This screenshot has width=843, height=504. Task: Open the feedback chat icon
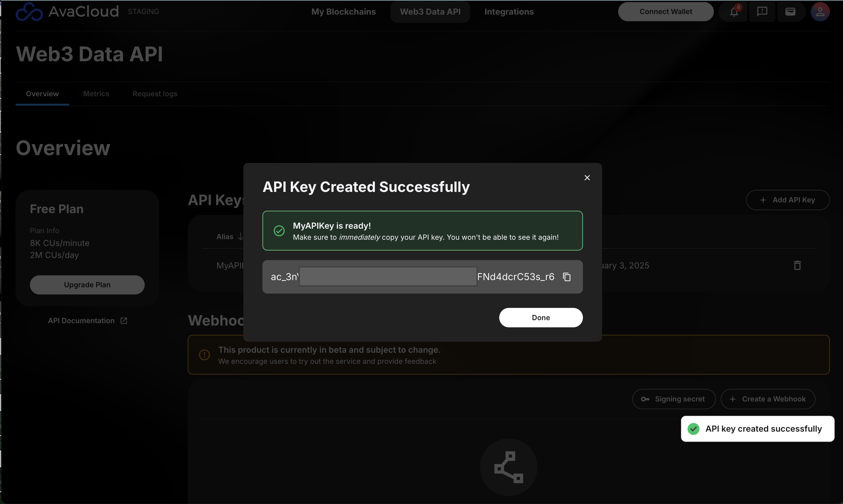click(762, 12)
